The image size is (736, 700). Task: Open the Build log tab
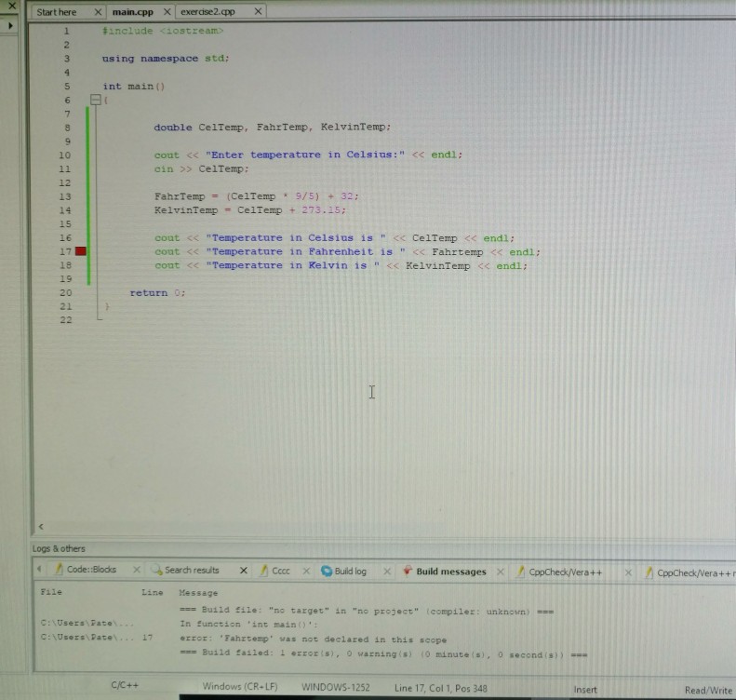coord(350,571)
